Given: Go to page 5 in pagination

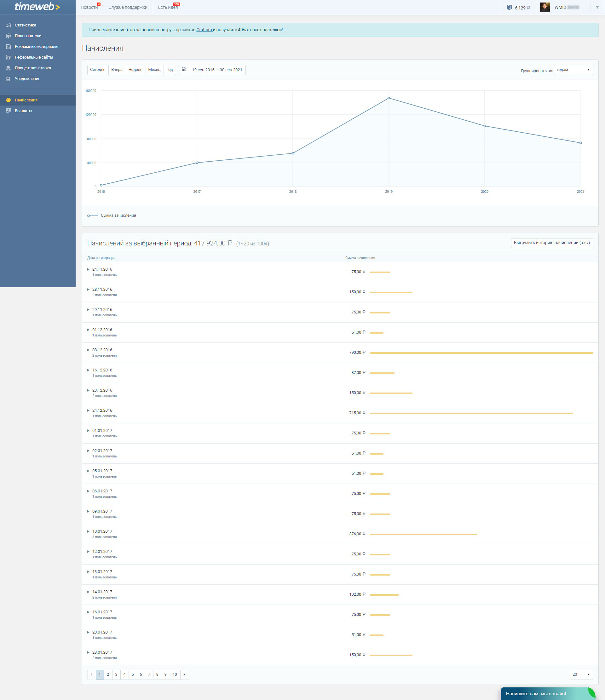Looking at the screenshot, I should (132, 674).
